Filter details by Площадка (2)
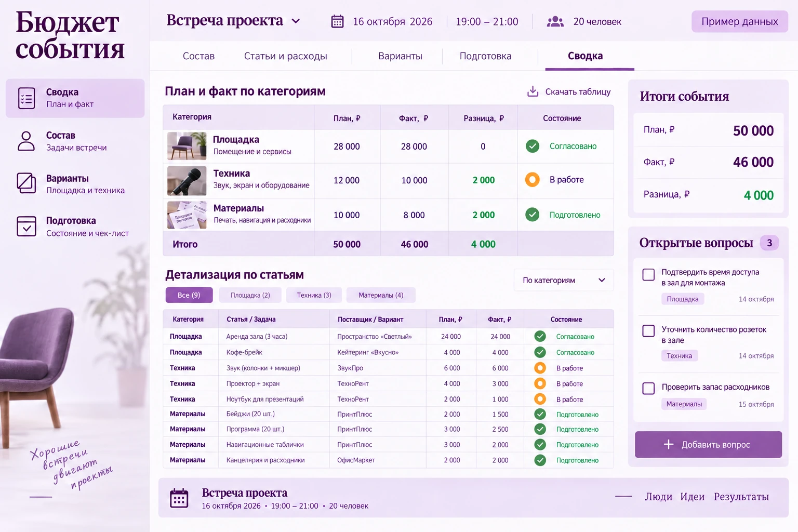Image resolution: width=798 pixels, height=532 pixels. 250,295
